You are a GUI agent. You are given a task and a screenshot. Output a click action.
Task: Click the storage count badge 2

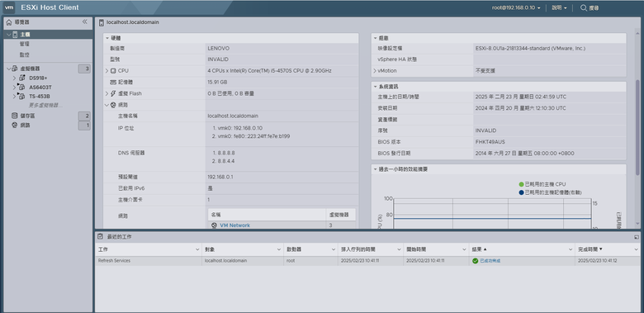[84, 116]
